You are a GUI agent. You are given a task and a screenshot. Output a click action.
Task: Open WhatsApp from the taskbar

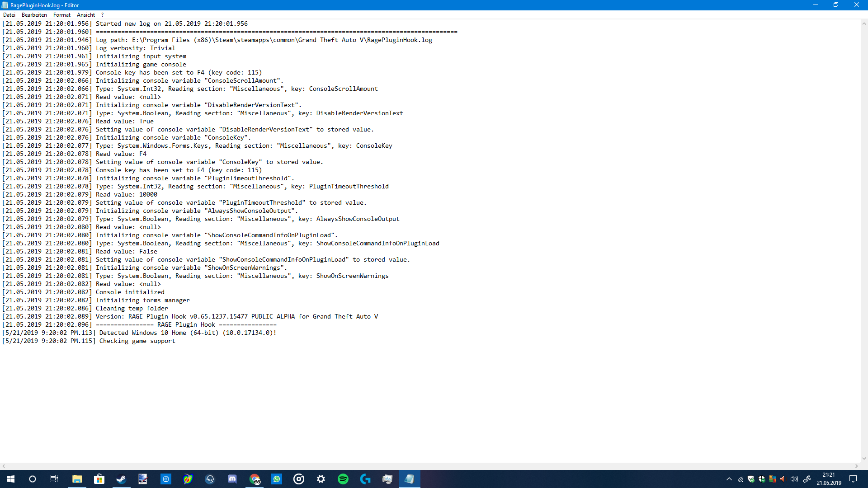tap(277, 479)
